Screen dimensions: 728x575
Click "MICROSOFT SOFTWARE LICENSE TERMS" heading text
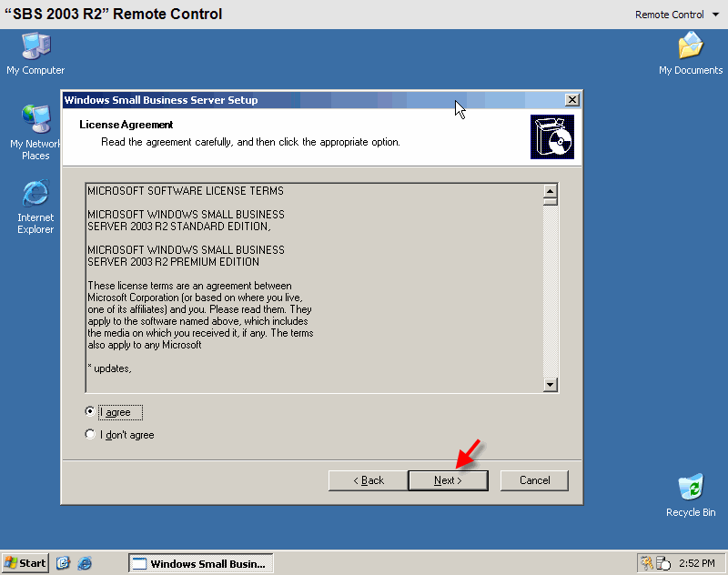(x=186, y=191)
